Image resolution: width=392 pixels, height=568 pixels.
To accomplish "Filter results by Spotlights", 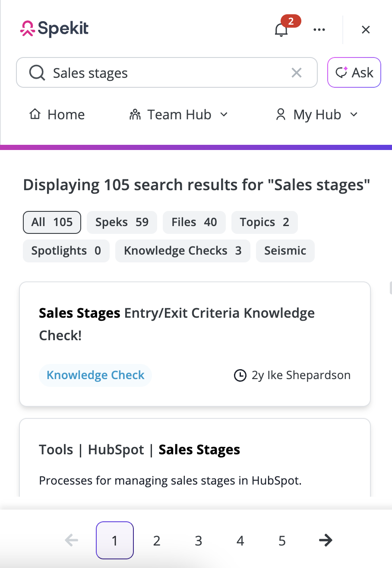I will point(66,251).
